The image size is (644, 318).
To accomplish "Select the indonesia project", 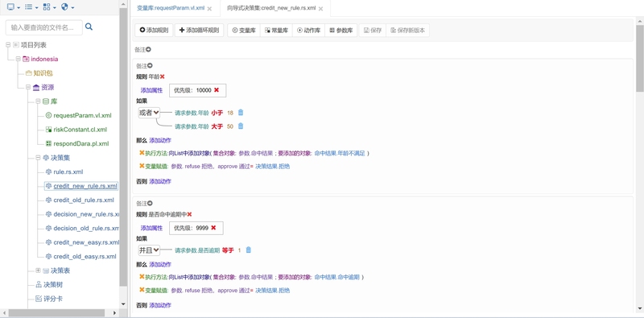I will pyautogui.click(x=44, y=59).
